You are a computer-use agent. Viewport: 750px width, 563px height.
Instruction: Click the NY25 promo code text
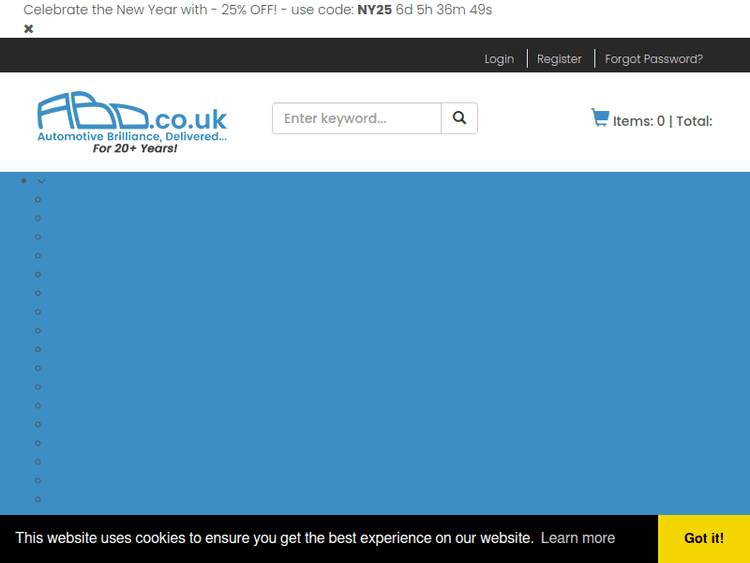click(374, 10)
